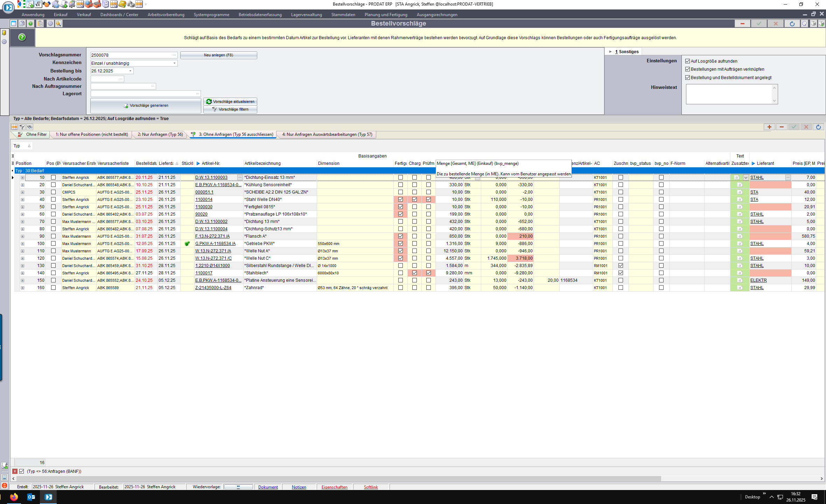
Task: Click the blue refresh arrow in header toolbar
Action: 792,23
